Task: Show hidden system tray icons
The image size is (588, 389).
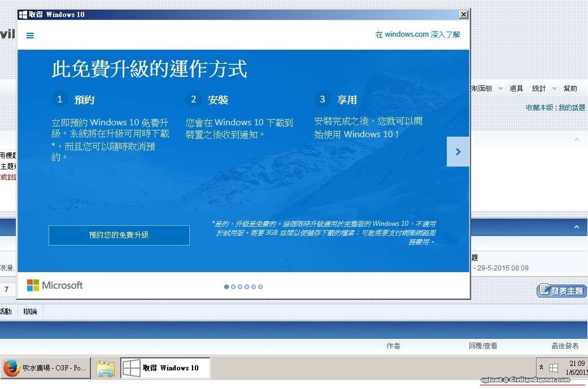Action: pos(542,368)
